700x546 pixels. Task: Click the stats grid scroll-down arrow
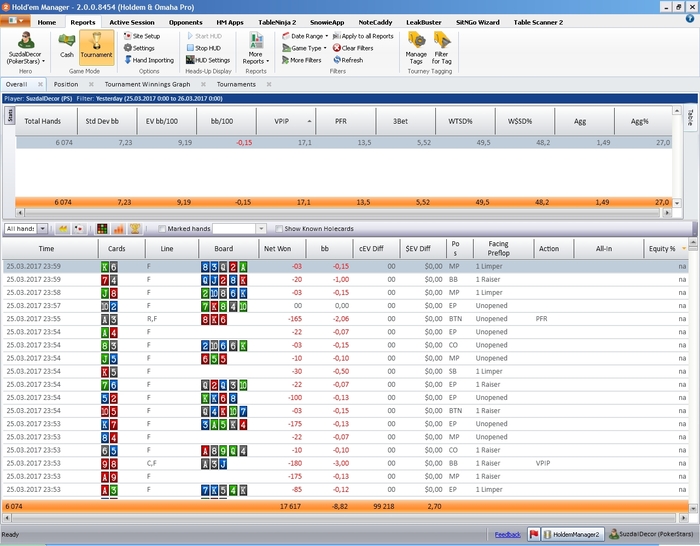tap(677, 203)
